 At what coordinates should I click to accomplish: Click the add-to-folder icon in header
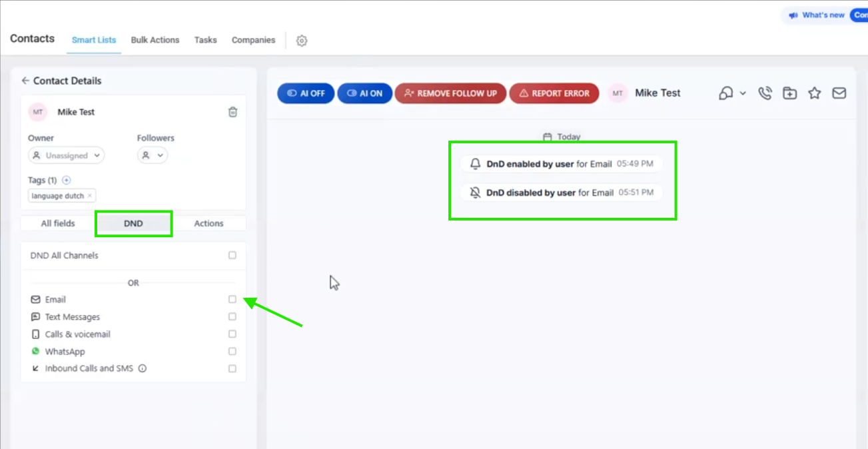pyautogui.click(x=789, y=93)
